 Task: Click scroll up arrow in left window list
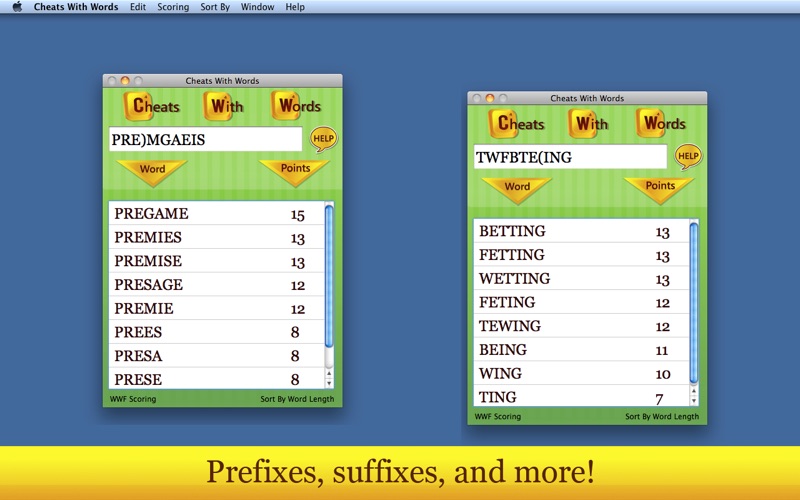(329, 373)
